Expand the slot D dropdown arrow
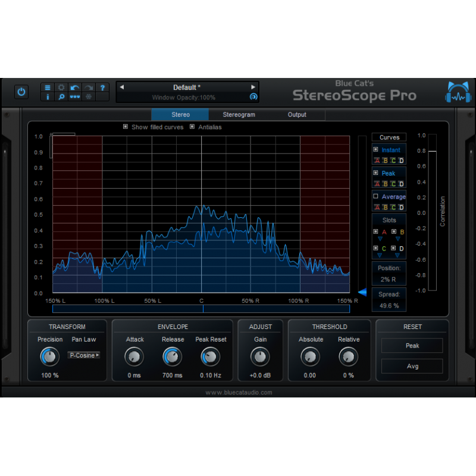Screen dimensions: 476x476 pos(398,255)
